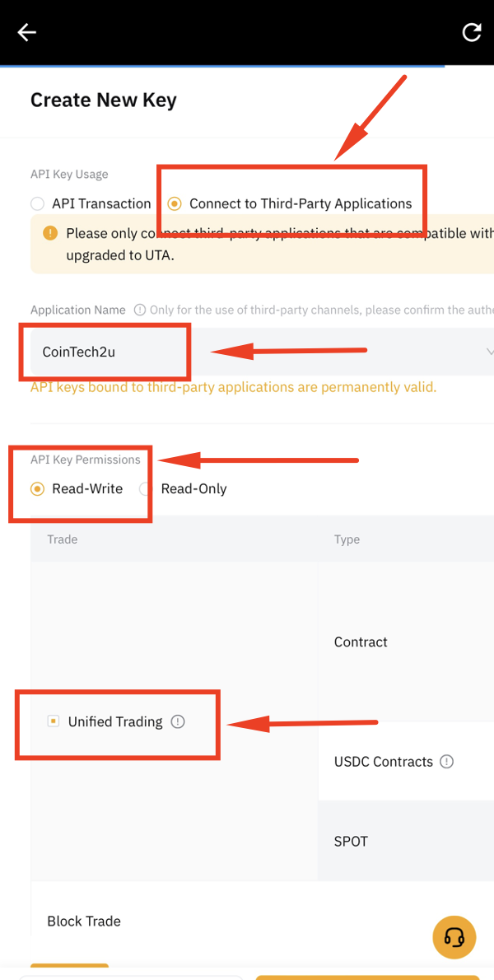Open customer support headset chat
Image resolution: width=494 pixels, height=980 pixels.
(454, 937)
